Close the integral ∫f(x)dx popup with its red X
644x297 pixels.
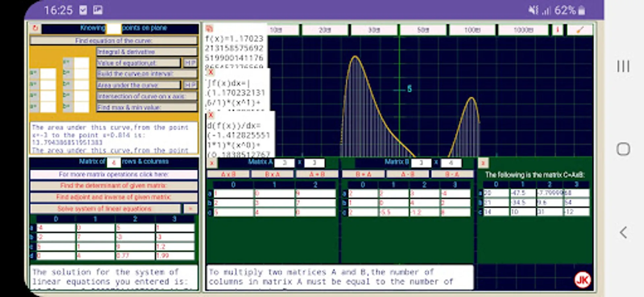tap(210, 73)
